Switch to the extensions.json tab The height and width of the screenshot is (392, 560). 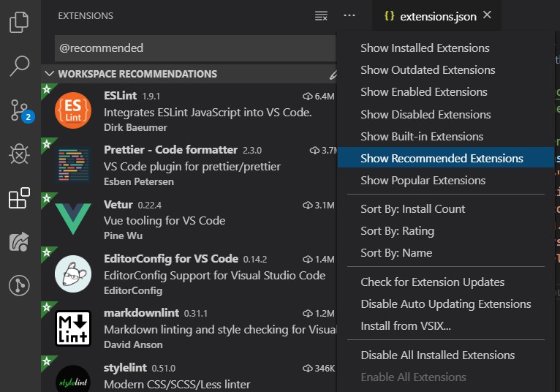(x=438, y=17)
